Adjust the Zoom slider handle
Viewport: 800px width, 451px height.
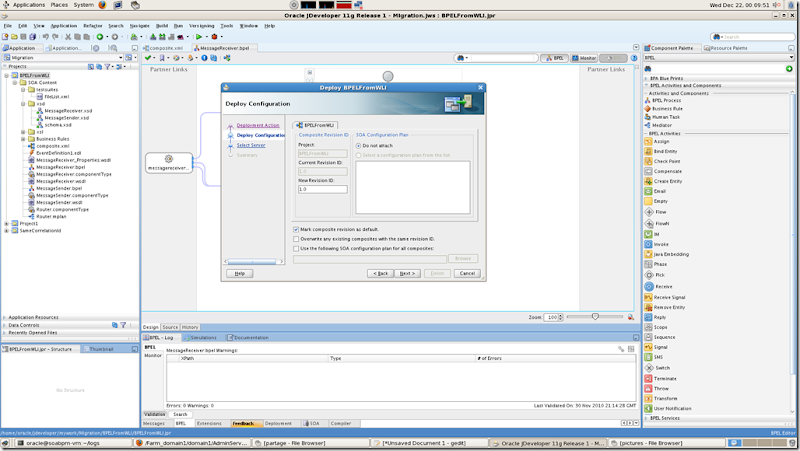click(x=595, y=317)
